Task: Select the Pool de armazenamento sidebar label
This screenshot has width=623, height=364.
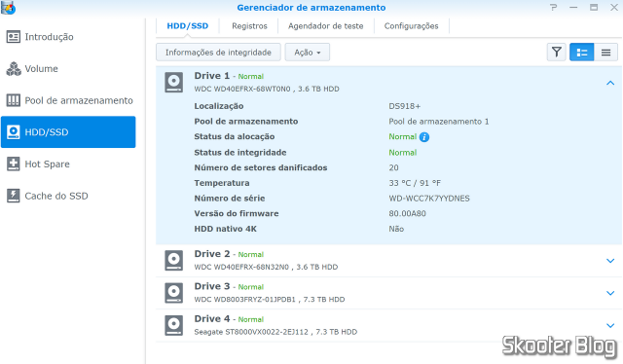Action: pyautogui.click(x=79, y=100)
